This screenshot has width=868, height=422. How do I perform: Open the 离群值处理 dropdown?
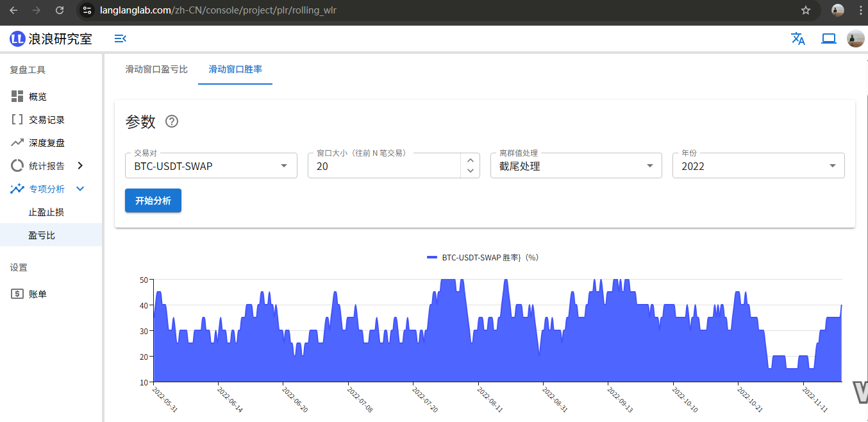pyautogui.click(x=576, y=166)
